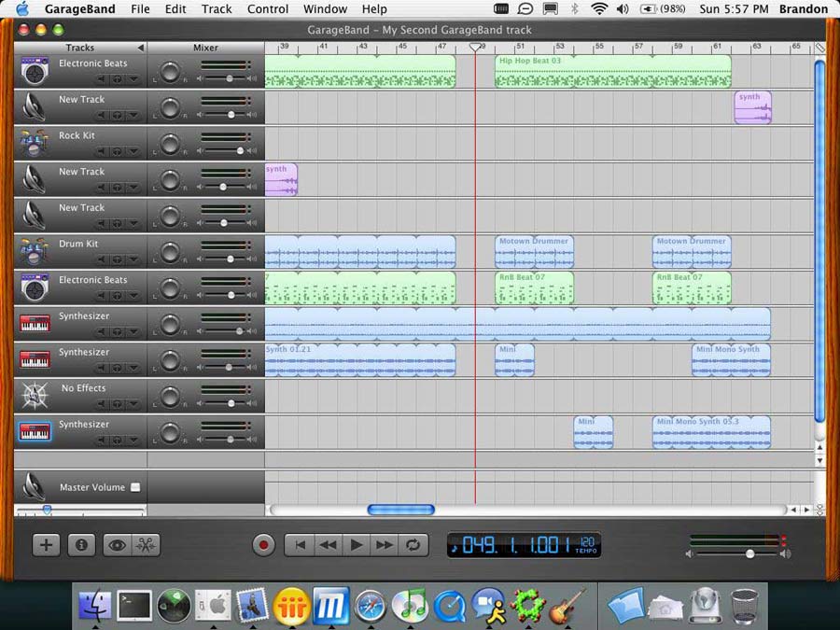Viewport: 840px width, 630px height.
Task: Mute the Rock Kit track
Action: point(101,151)
